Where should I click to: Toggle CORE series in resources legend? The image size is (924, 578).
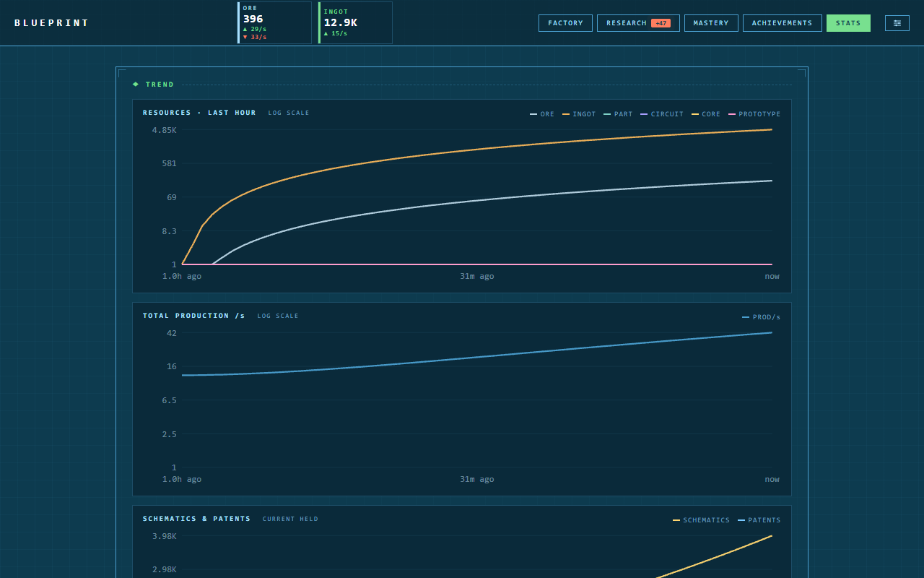point(706,114)
